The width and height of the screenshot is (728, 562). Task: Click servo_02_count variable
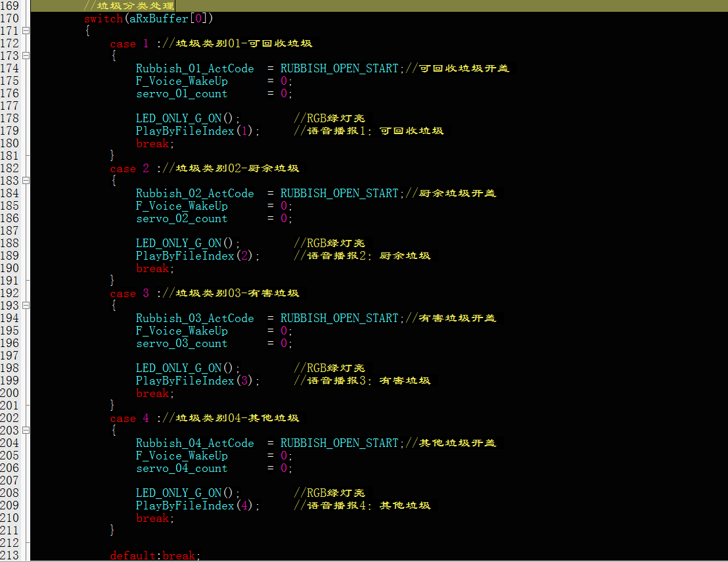[182, 219]
